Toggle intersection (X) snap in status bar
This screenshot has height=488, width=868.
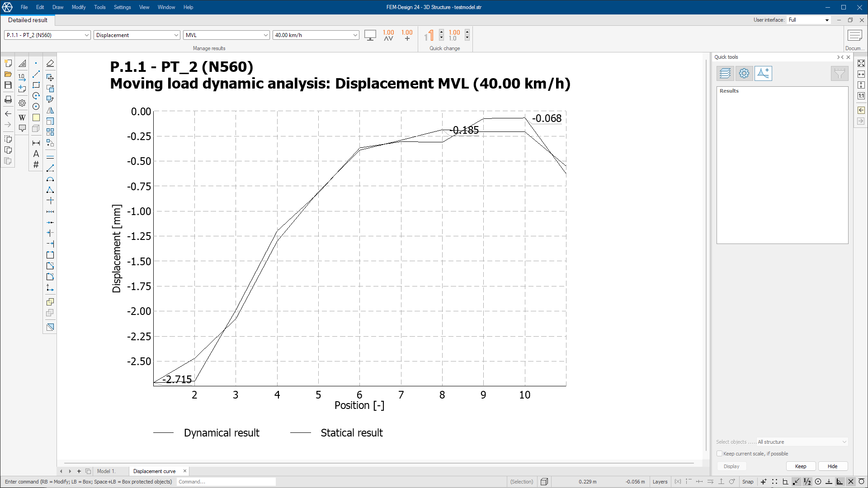tap(850, 482)
